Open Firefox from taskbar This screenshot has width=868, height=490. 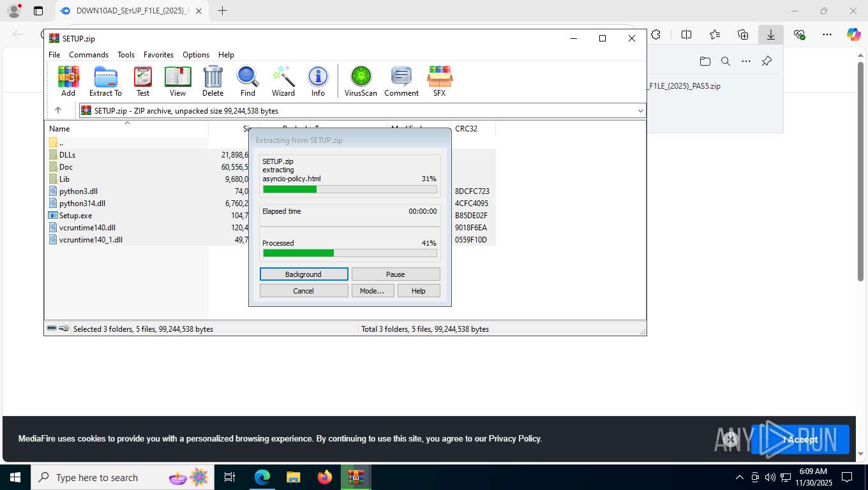[x=325, y=477]
